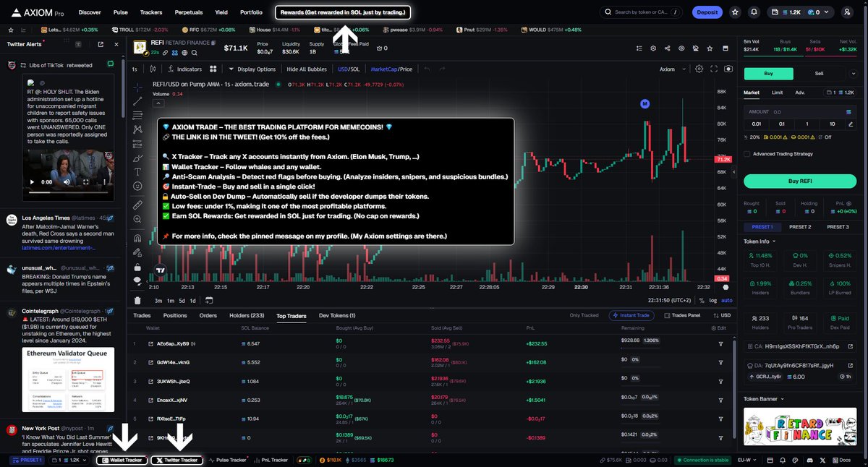Open the Wallet Tracker
The width and height of the screenshot is (868, 467).
(x=122, y=460)
